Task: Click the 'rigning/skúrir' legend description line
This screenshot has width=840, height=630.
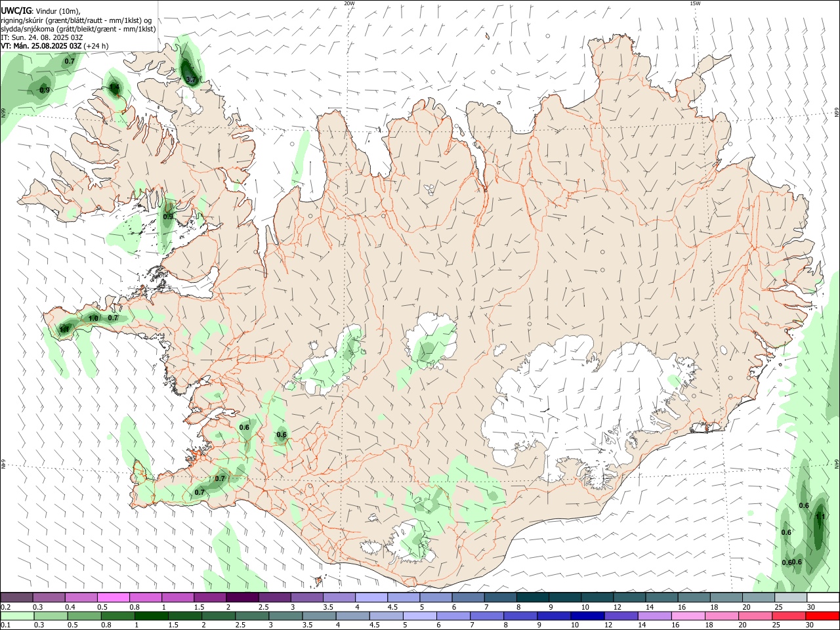Action: pos(76,20)
